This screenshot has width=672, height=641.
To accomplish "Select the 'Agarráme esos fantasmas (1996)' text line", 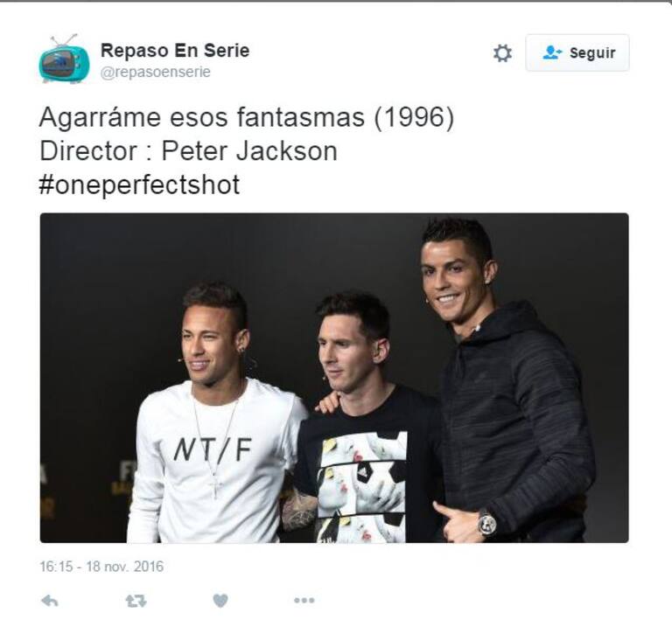I will tap(247, 117).
